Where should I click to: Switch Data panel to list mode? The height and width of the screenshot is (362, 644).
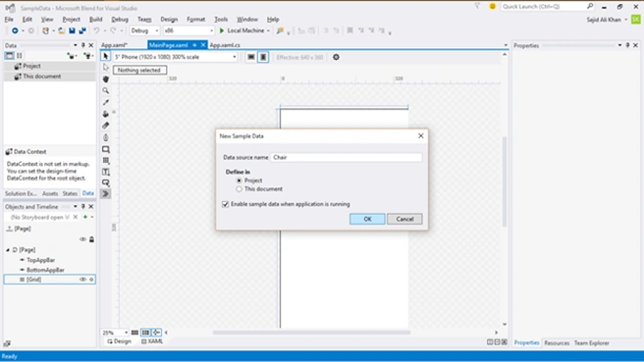pyautogui.click(x=9, y=55)
